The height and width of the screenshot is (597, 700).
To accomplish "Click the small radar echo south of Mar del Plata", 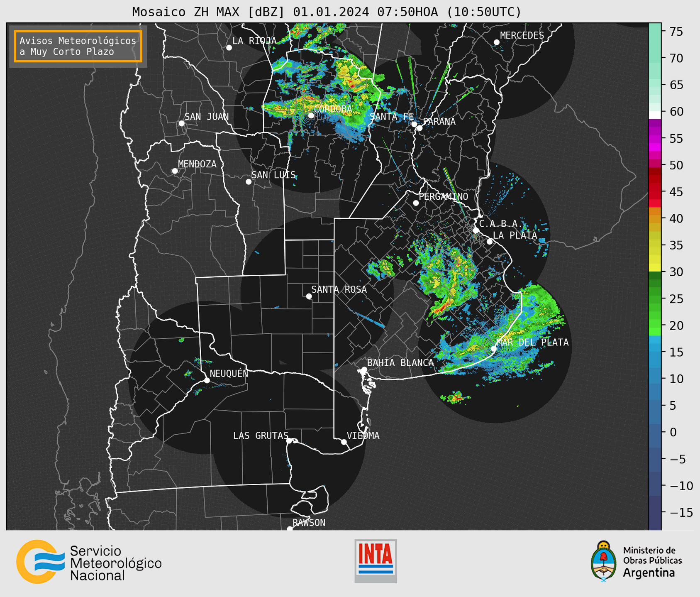I will tap(456, 397).
